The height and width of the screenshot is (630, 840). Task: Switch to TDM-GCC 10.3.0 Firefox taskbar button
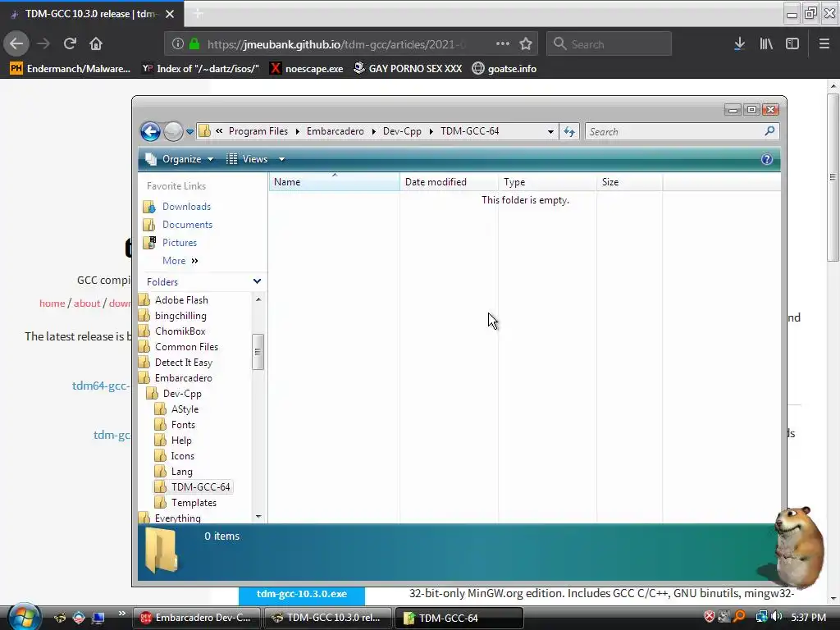click(x=327, y=618)
